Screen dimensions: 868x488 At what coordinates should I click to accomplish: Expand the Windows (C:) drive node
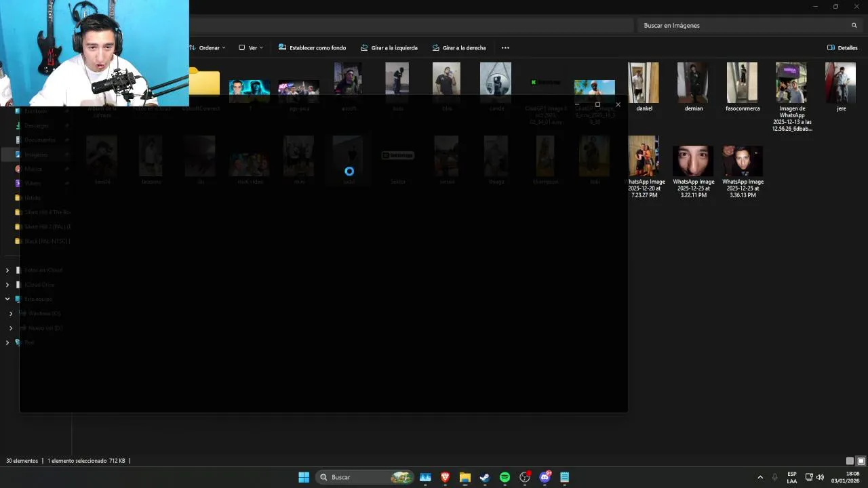(11, 313)
